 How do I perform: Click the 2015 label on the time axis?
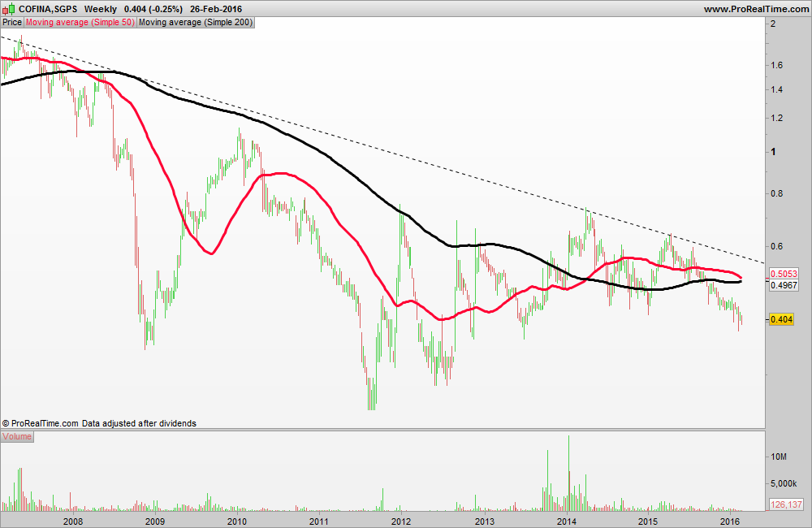(x=648, y=522)
